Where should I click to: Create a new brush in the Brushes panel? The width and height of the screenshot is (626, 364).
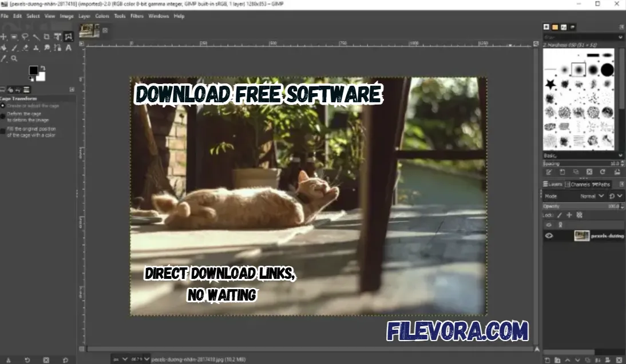pos(561,172)
